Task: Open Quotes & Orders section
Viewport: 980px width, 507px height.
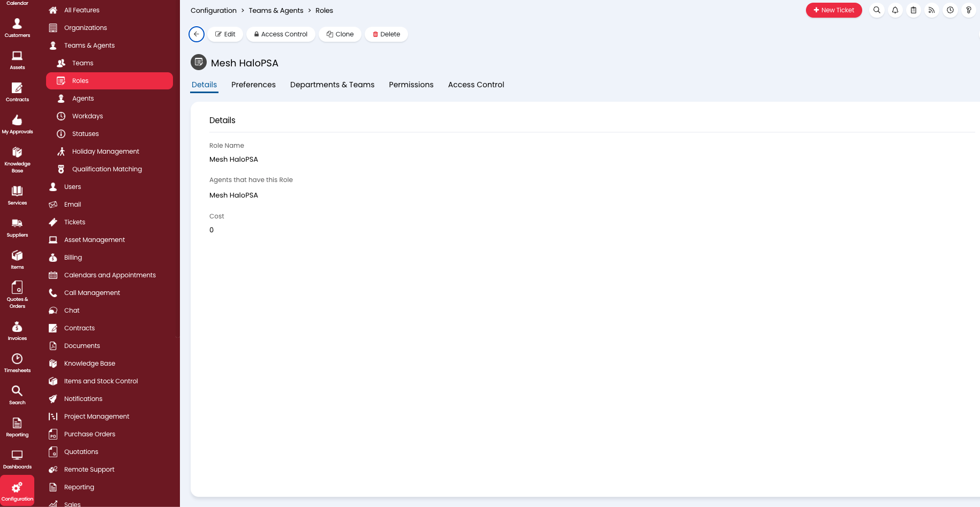Action: (x=17, y=295)
